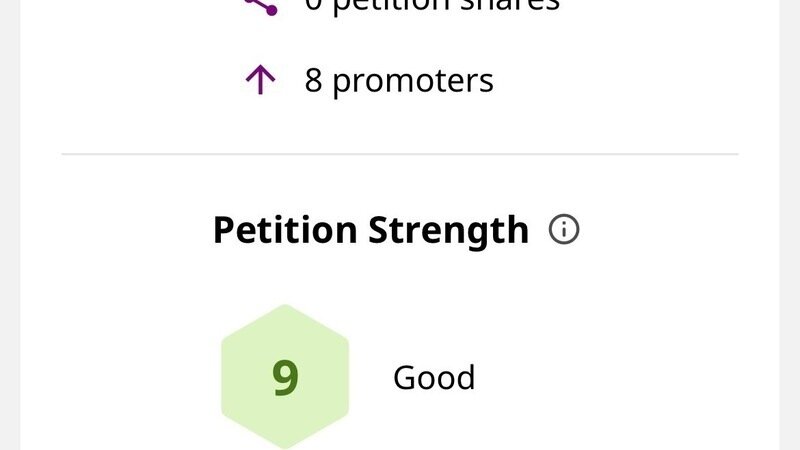Select the "8 promoters" stat
This screenshot has height=450, width=800.
(x=398, y=80)
